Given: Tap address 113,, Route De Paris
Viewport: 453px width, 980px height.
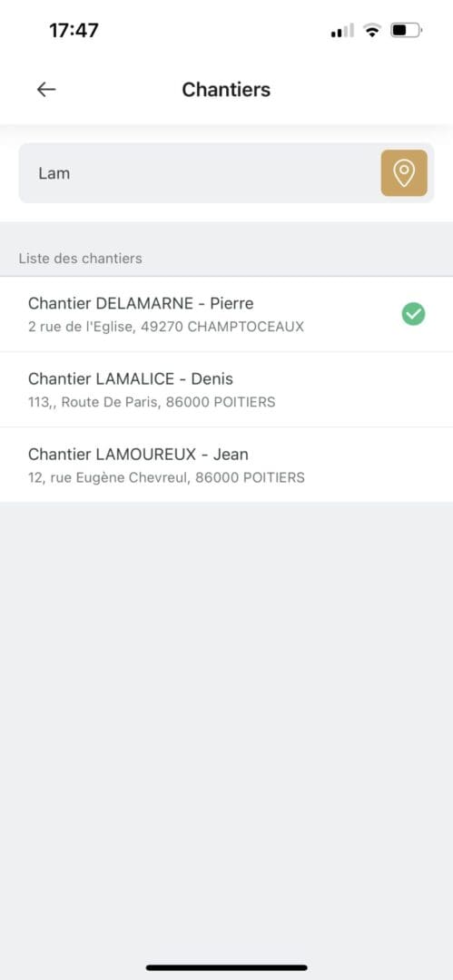Looking at the screenshot, I should tap(152, 403).
